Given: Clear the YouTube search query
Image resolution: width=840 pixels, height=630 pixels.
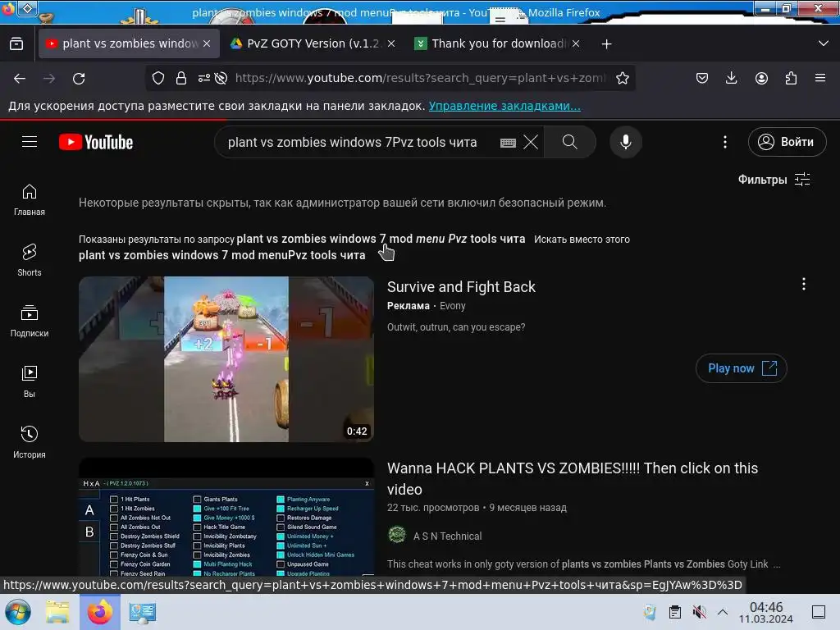Looking at the screenshot, I should (x=531, y=142).
